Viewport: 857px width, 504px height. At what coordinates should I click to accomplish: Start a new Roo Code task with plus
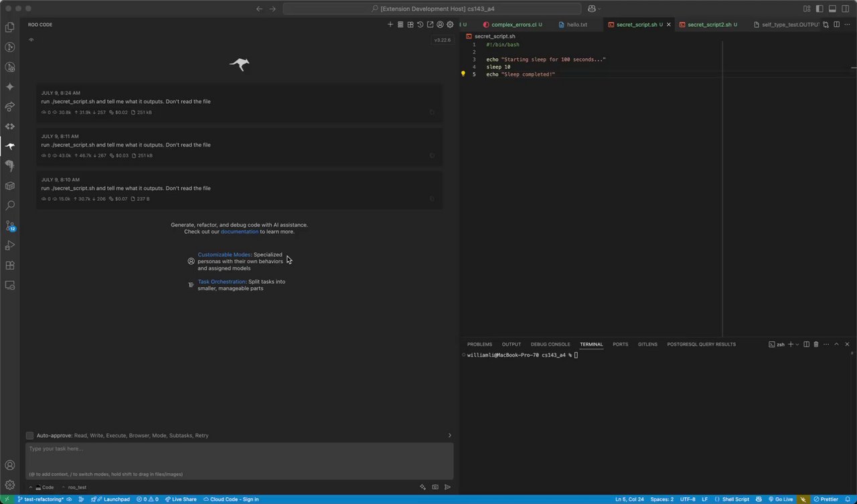(x=390, y=25)
